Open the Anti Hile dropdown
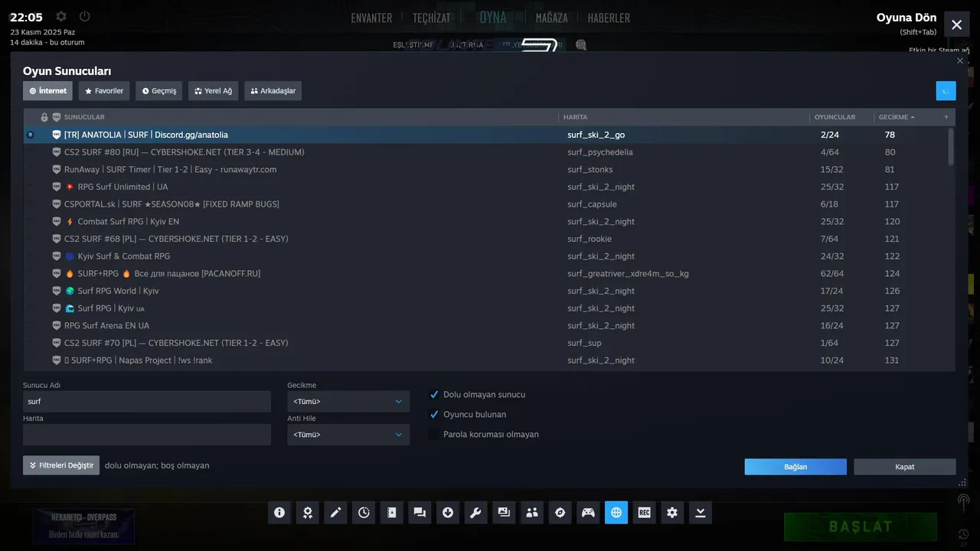980x551 pixels. (x=348, y=435)
